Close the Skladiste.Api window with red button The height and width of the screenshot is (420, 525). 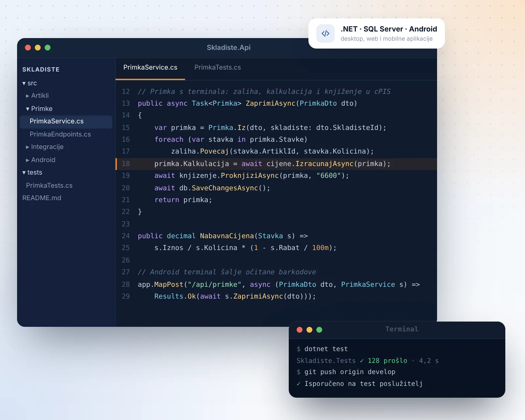click(28, 48)
